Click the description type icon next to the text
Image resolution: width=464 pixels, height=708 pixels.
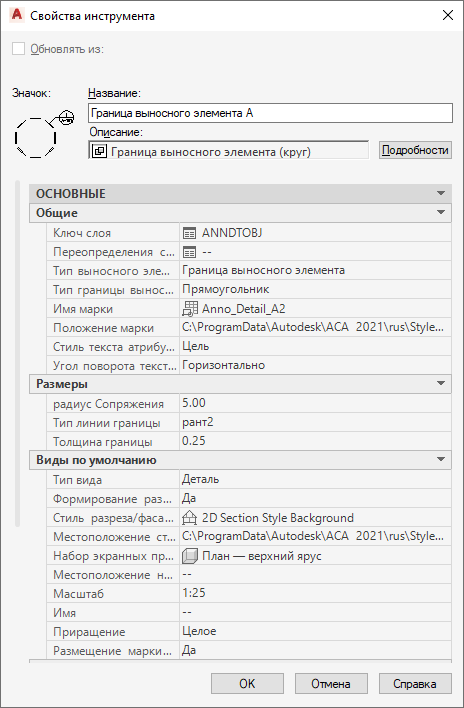pos(99,152)
